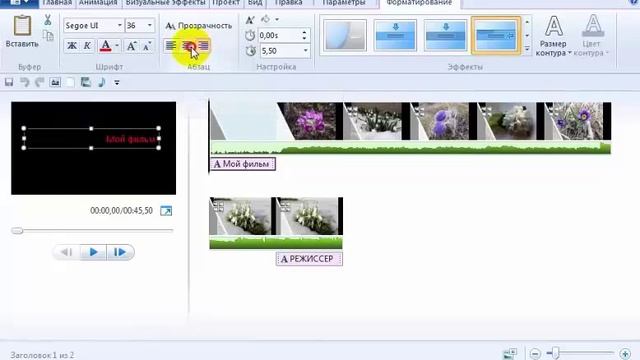Click the add music note quick icon
Screen dimensions: 640x360
pyautogui.click(x=102, y=82)
